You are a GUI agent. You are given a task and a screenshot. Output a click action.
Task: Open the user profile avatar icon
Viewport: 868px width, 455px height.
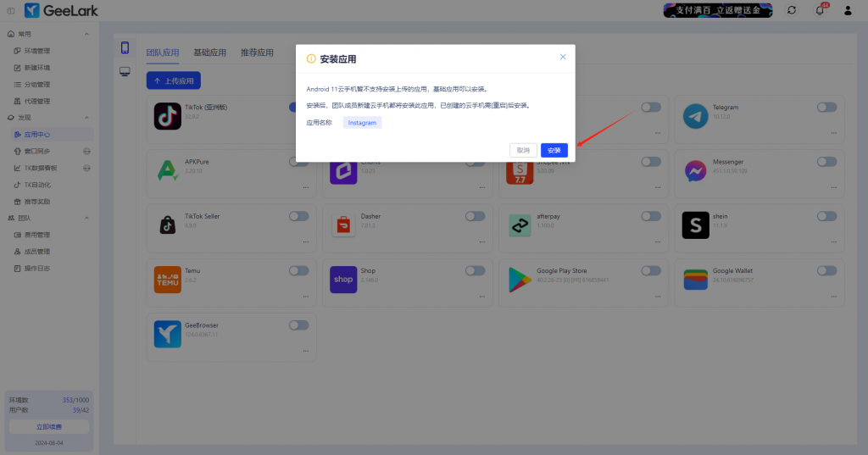(x=848, y=10)
